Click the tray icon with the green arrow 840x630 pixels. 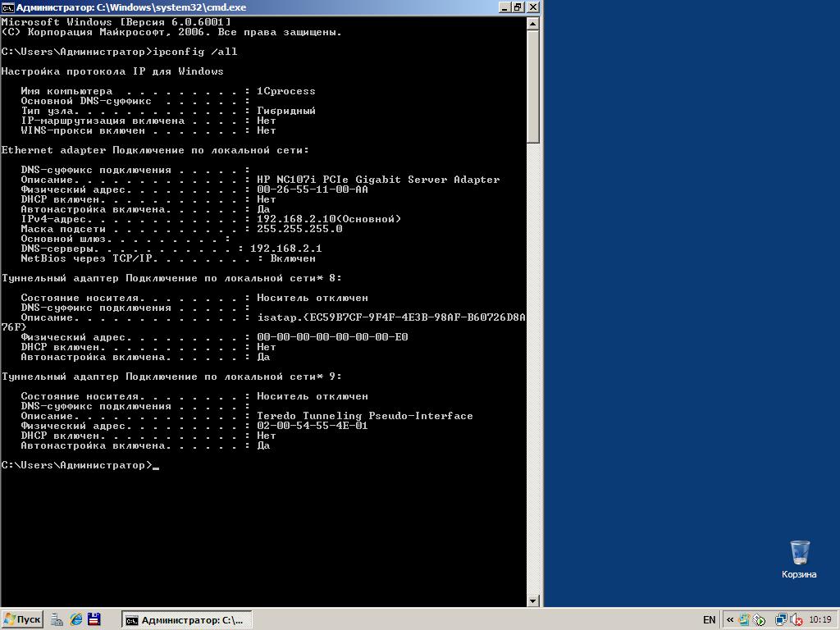coord(759,620)
